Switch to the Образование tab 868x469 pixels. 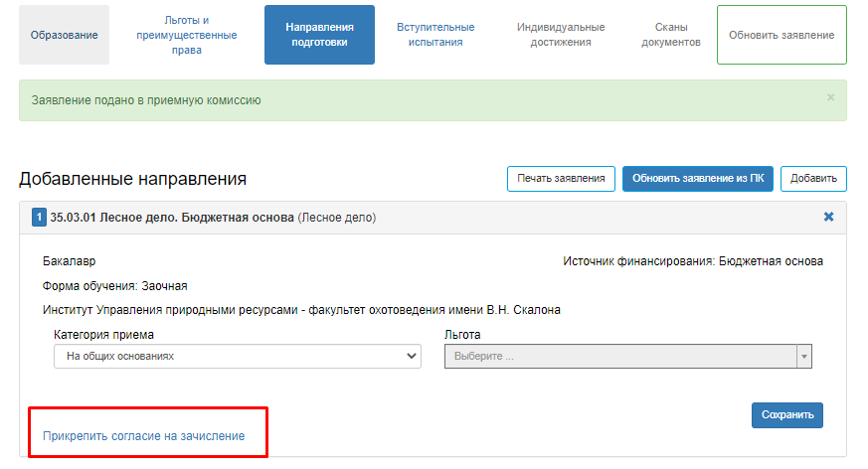[x=64, y=35]
